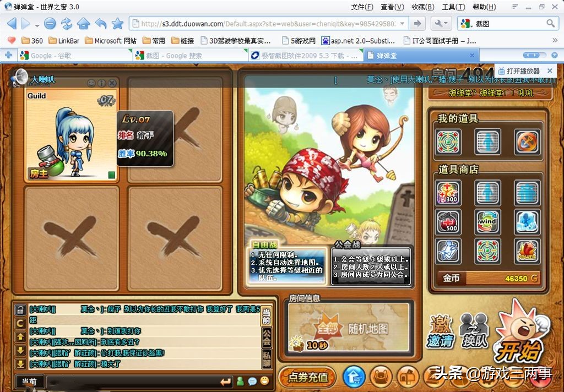Open the shopping cart store icon
The height and width of the screenshot is (392, 564).
pos(354,377)
